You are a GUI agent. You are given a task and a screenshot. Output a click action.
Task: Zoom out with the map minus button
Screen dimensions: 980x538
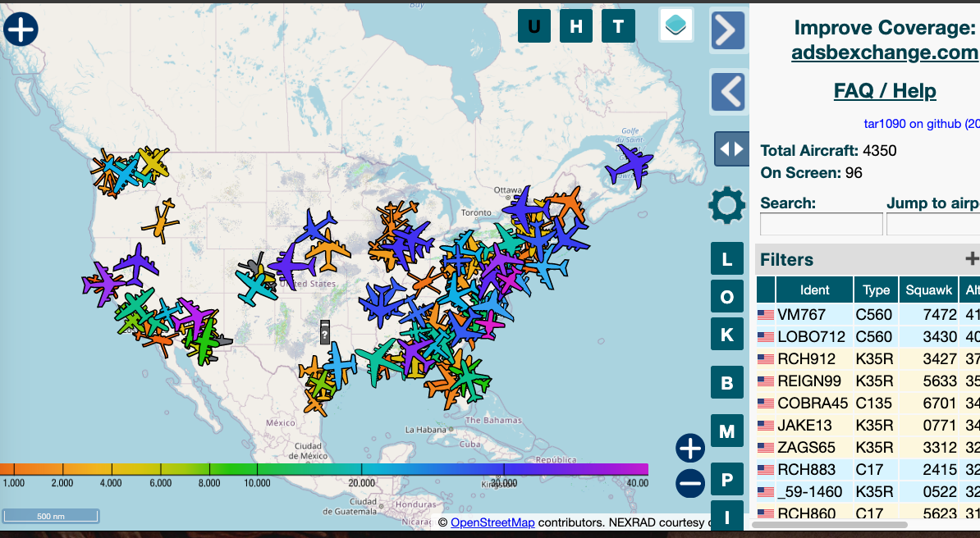click(x=690, y=483)
